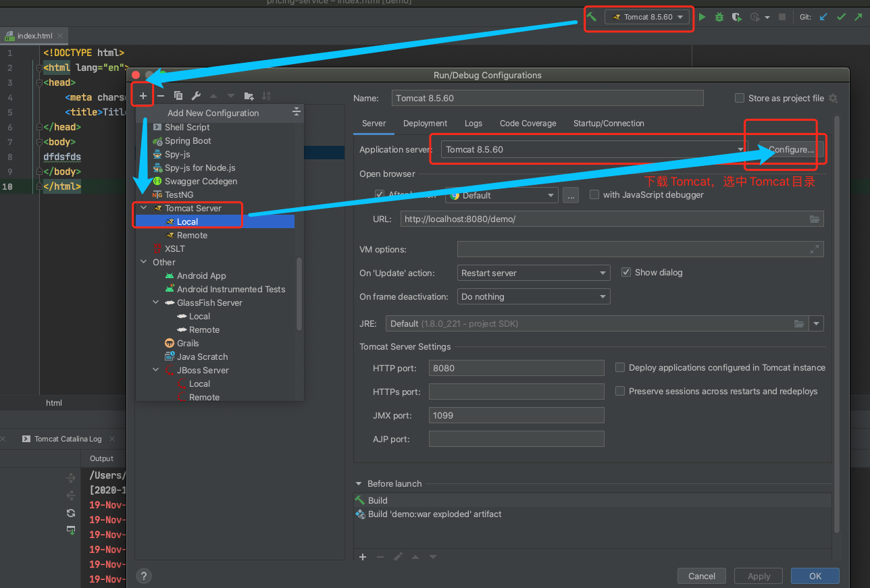The image size is (870, 588).
Task: Click the help question mark button
Action: [x=143, y=576]
